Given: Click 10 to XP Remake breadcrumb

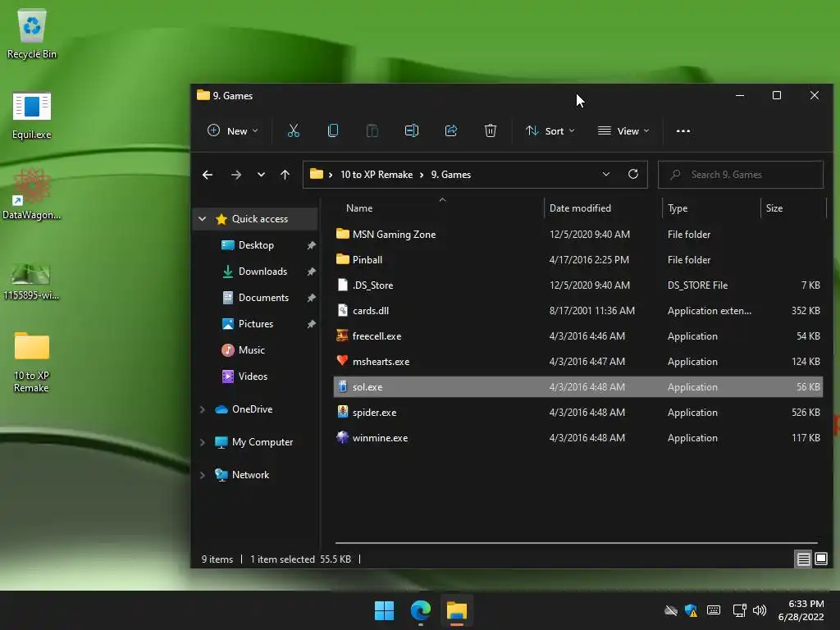Looking at the screenshot, I should 377,175.
